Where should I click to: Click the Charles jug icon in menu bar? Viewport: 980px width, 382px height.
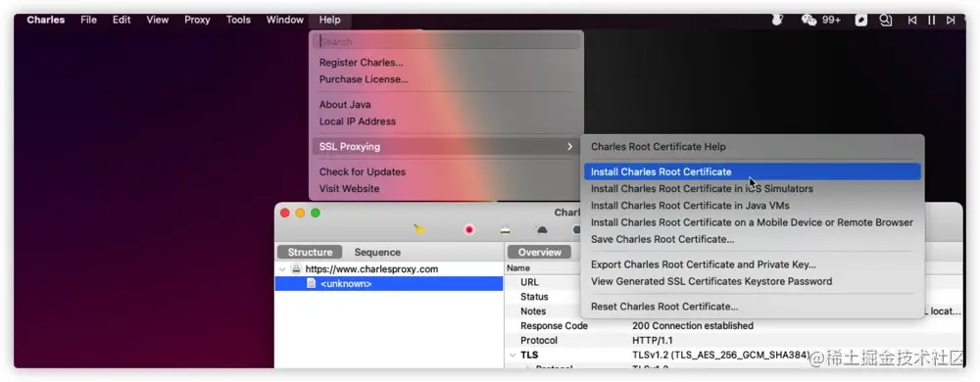tap(777, 20)
